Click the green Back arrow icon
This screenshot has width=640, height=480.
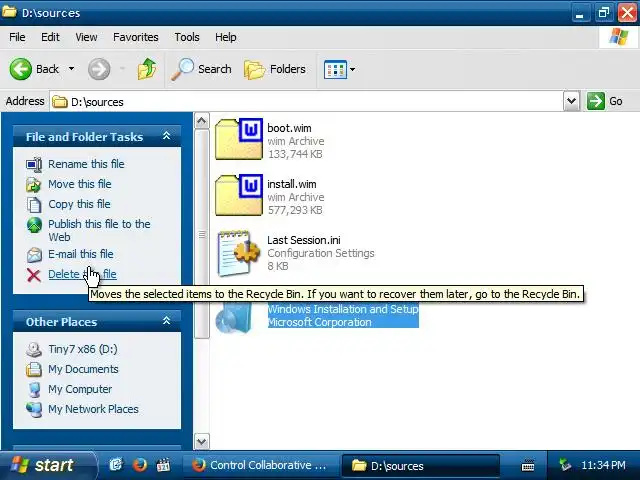pos(20,69)
